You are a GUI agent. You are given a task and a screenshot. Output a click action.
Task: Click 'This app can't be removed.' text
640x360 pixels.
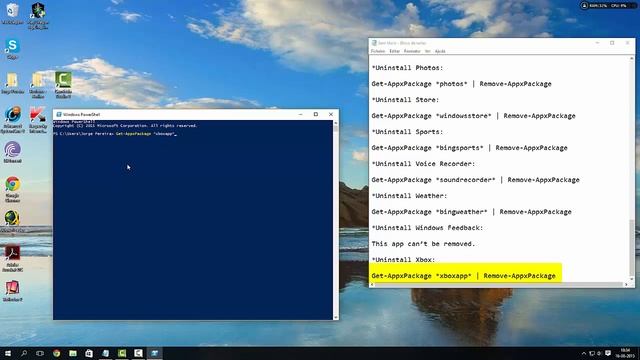(x=423, y=244)
